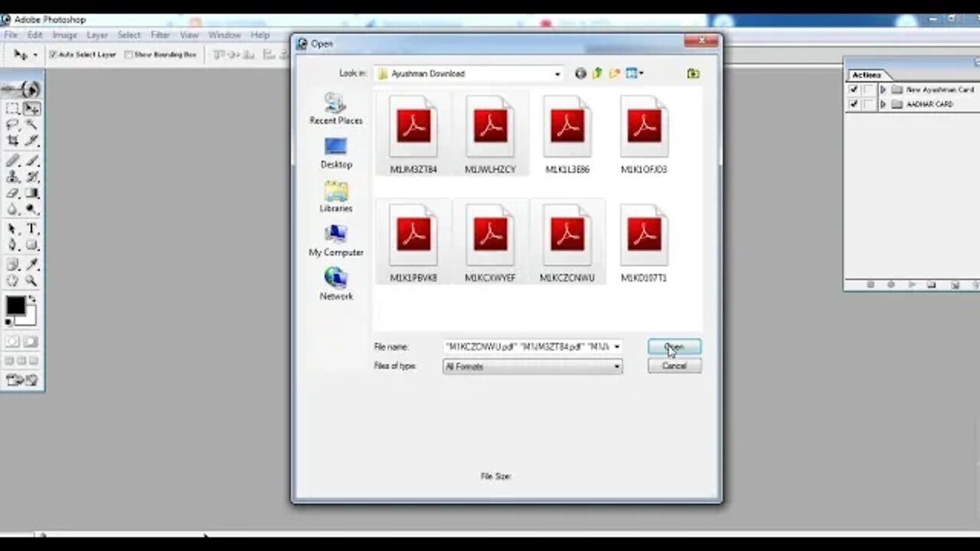This screenshot has width=980, height=551.
Task: Open Files of type format dropdown
Action: (x=616, y=367)
